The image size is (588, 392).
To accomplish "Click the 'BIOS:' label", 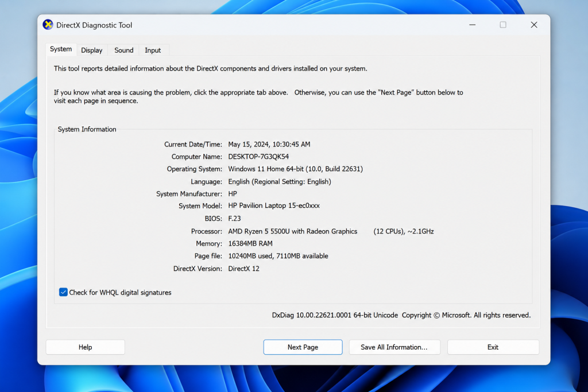I will click(x=214, y=219).
